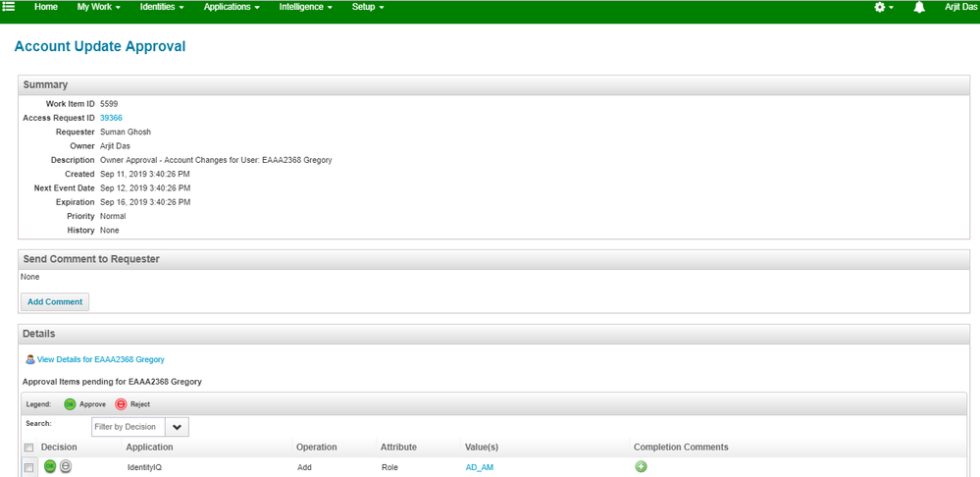980x477 pixels.
Task: Open the Setup menu
Action: click(368, 7)
